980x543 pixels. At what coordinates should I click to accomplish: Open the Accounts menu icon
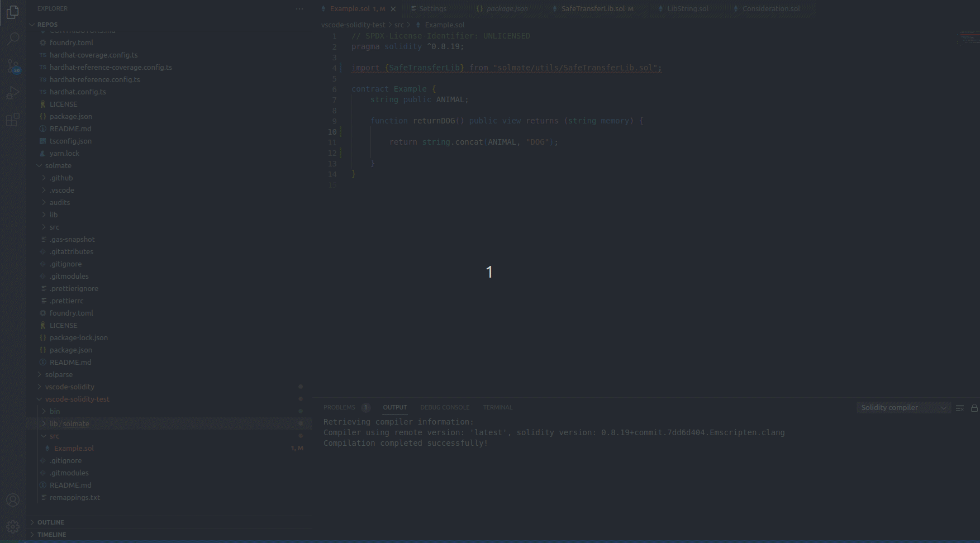[12, 500]
